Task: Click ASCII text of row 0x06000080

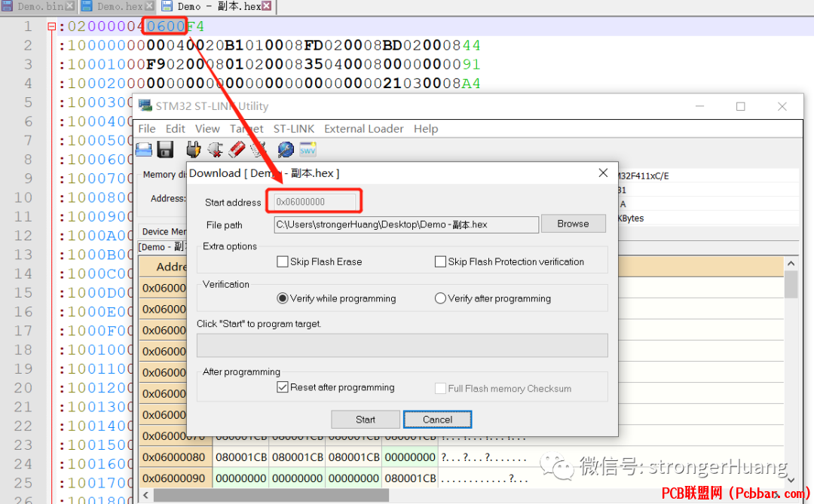Action: pyautogui.click(x=484, y=457)
